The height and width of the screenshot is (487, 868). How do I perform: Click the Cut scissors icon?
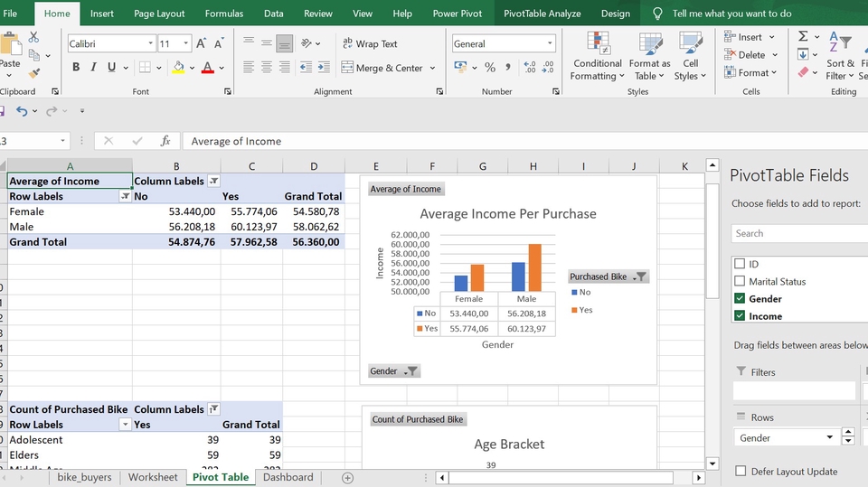click(33, 37)
